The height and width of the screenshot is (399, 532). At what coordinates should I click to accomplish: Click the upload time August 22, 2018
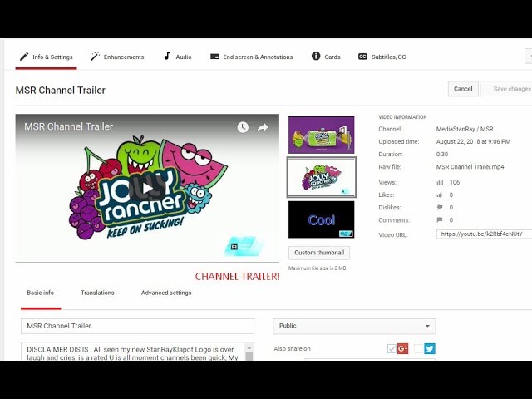[473, 142]
